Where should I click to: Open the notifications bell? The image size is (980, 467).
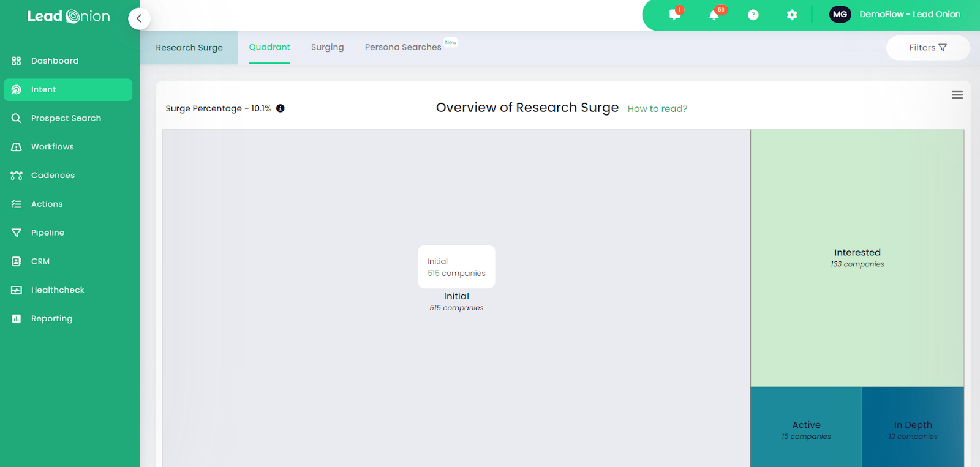(x=715, y=14)
